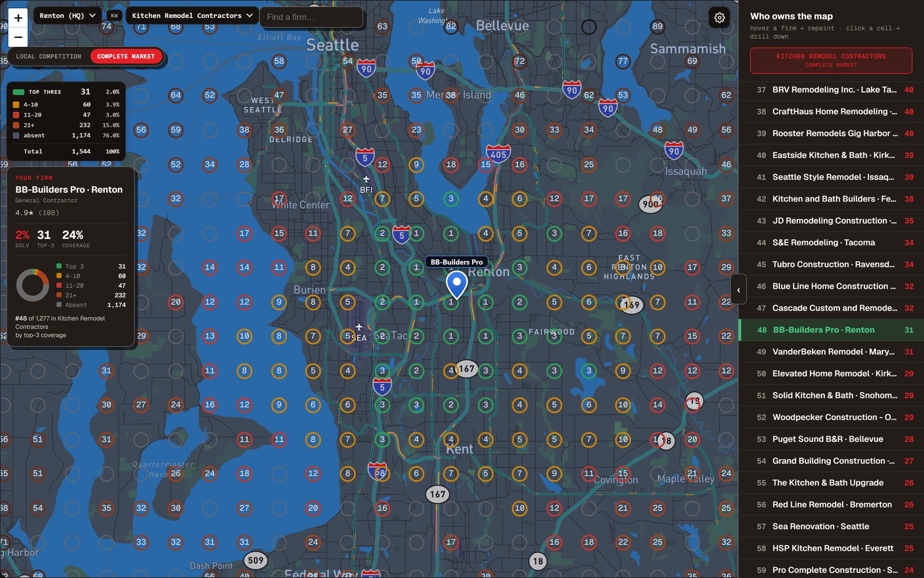
Task: Select The Kitchen & Bath Upgrade row
Action: coord(832,483)
